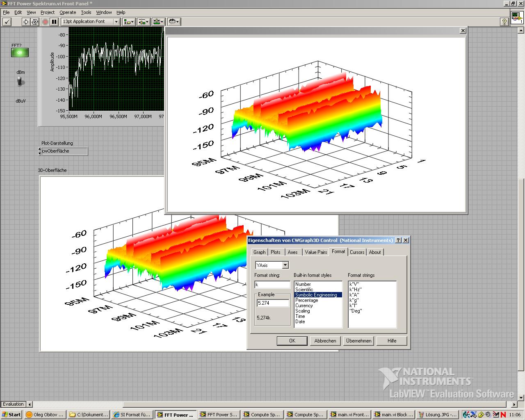Close the floating 3D graph window
Viewport: 525px width, 420px height.
pos(463,30)
